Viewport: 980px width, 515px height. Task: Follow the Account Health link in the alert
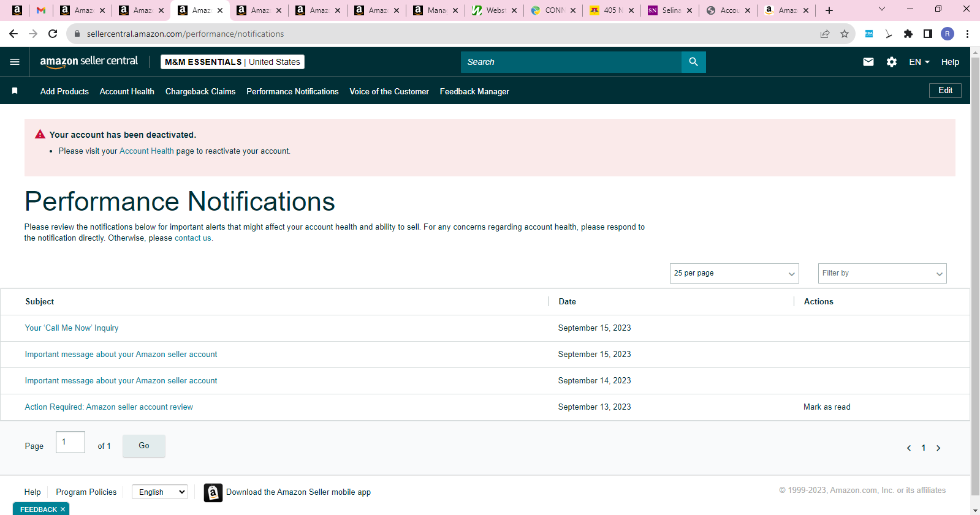[x=146, y=151]
